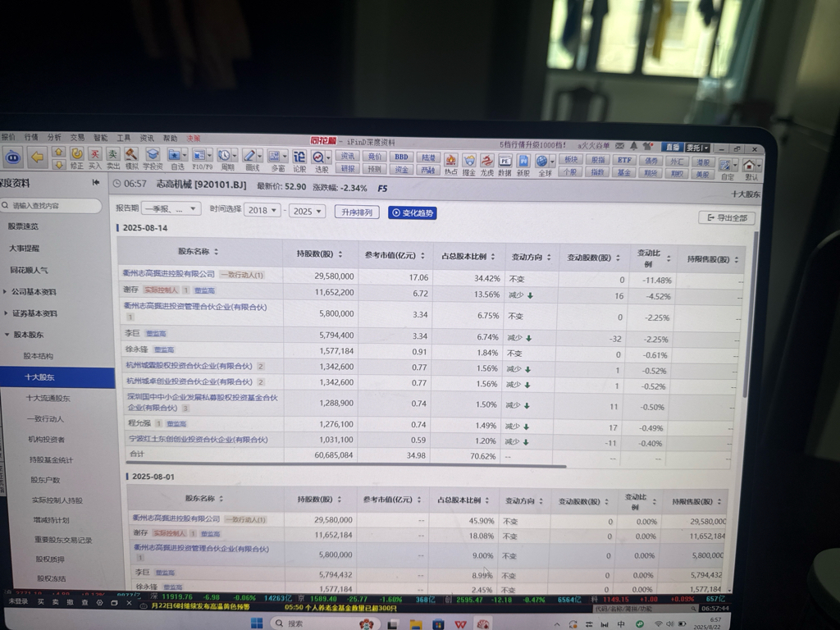The height and width of the screenshot is (630, 840).
Task: Select the 画线 drawing pencil icon
Action: click(x=249, y=156)
